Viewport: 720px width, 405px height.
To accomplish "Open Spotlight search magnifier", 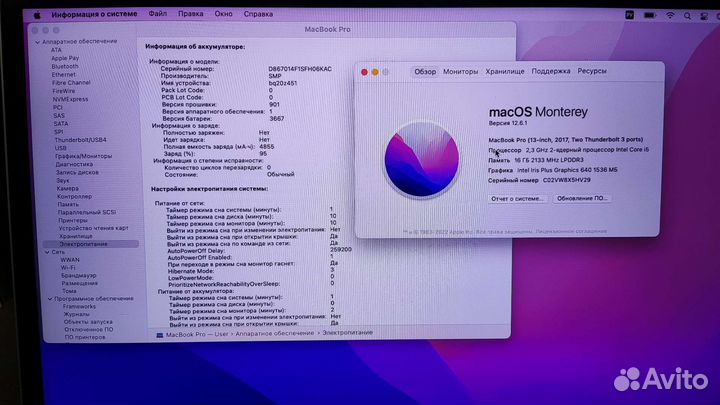I will coord(687,16).
